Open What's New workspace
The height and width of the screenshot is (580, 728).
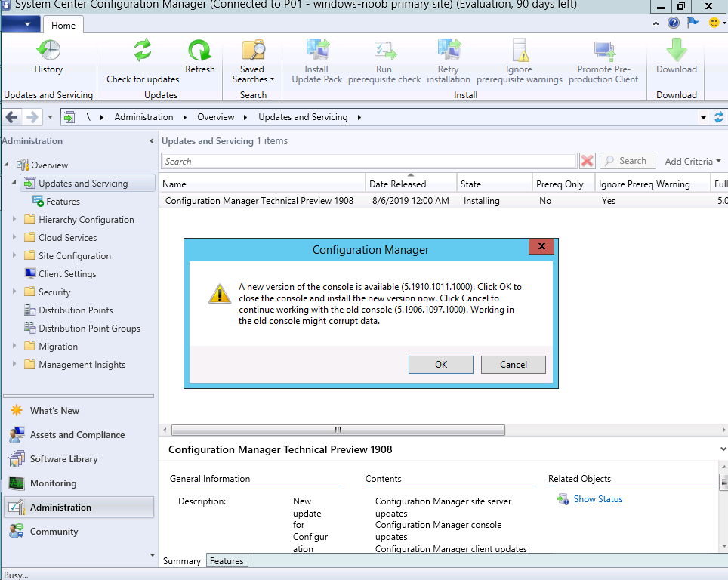[54, 411]
